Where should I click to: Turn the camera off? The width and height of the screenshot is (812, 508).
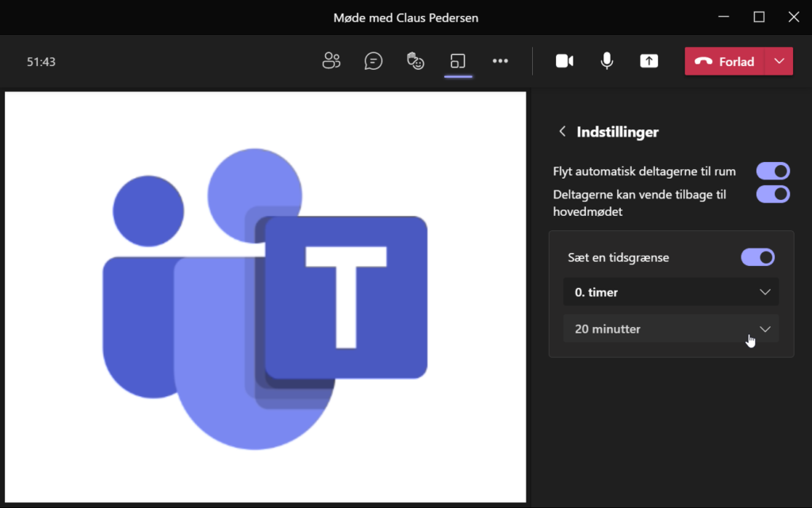click(x=565, y=61)
